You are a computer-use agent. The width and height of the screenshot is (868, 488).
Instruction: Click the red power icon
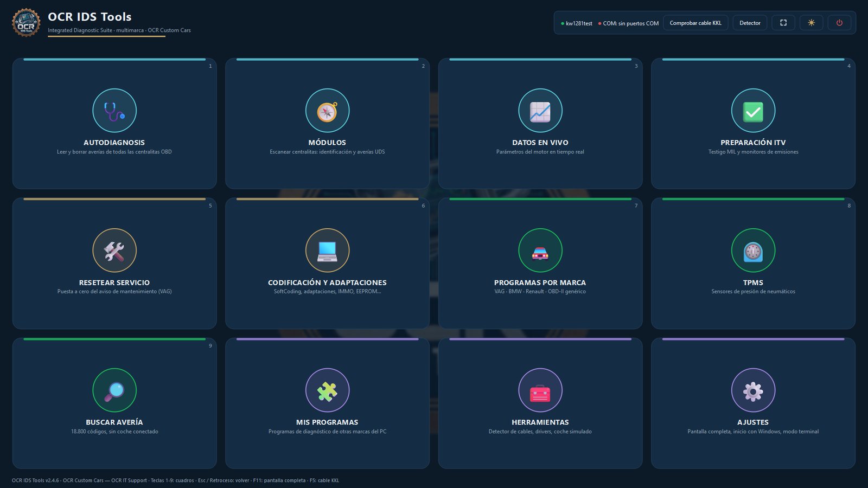point(839,23)
